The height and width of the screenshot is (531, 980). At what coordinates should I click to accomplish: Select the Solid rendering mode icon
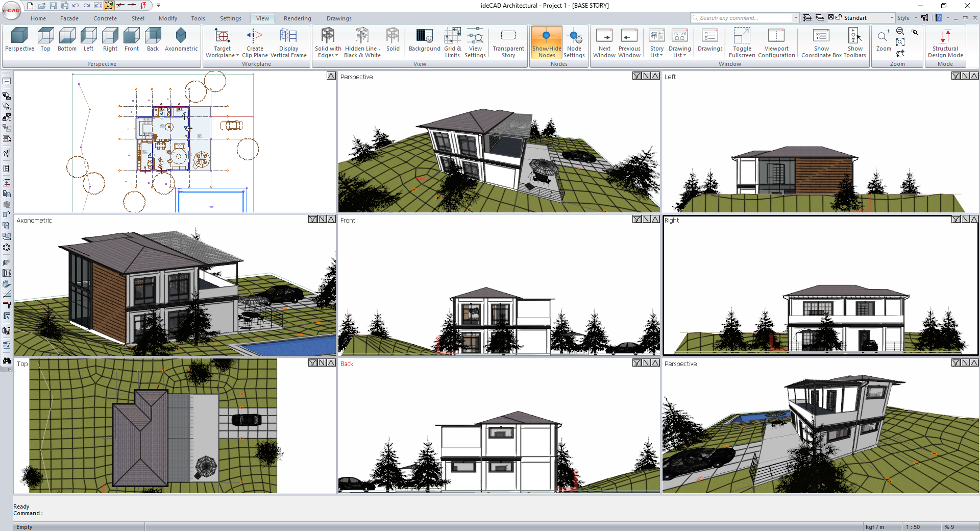393,41
